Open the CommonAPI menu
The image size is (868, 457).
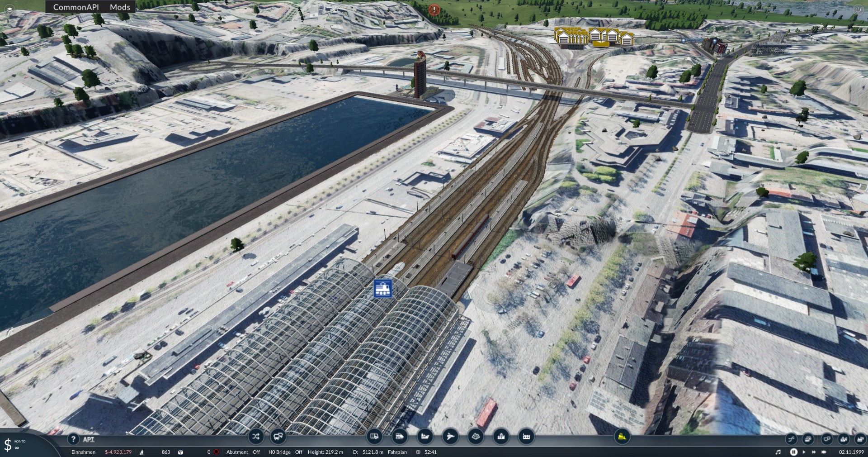(x=76, y=7)
